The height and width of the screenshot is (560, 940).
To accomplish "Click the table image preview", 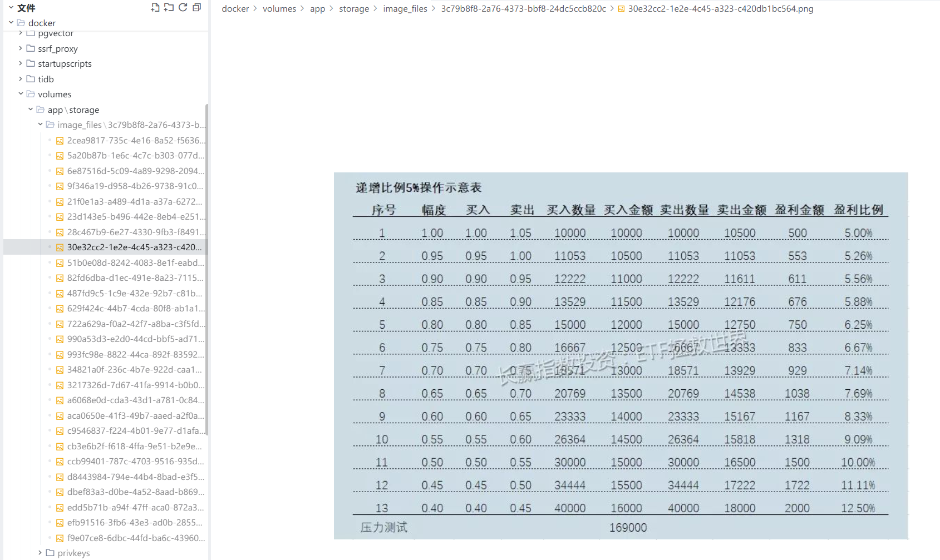I will pos(621,356).
